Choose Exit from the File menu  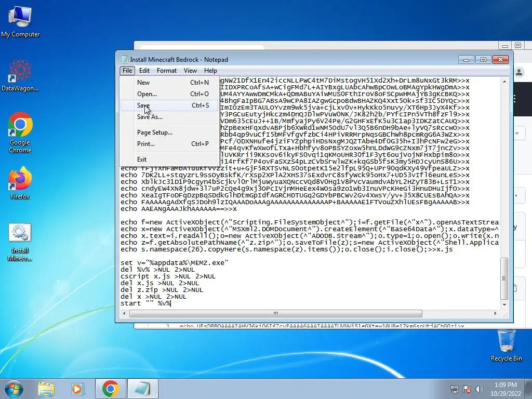click(x=169, y=159)
